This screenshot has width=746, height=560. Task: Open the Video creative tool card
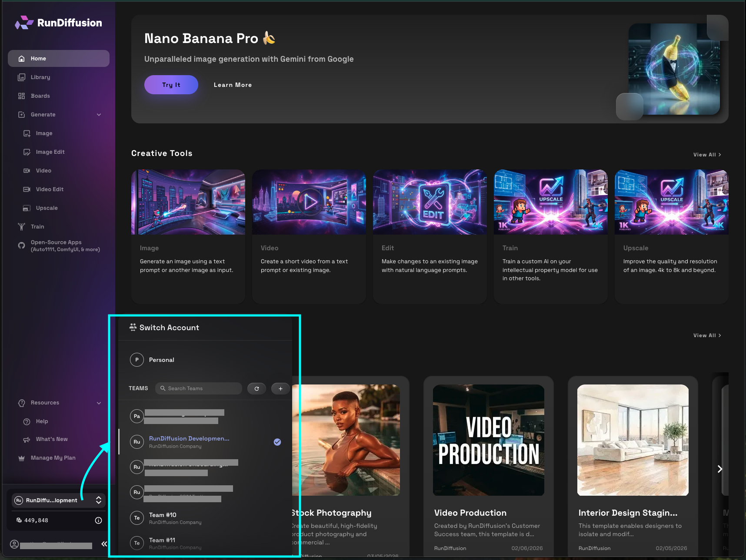tap(309, 236)
